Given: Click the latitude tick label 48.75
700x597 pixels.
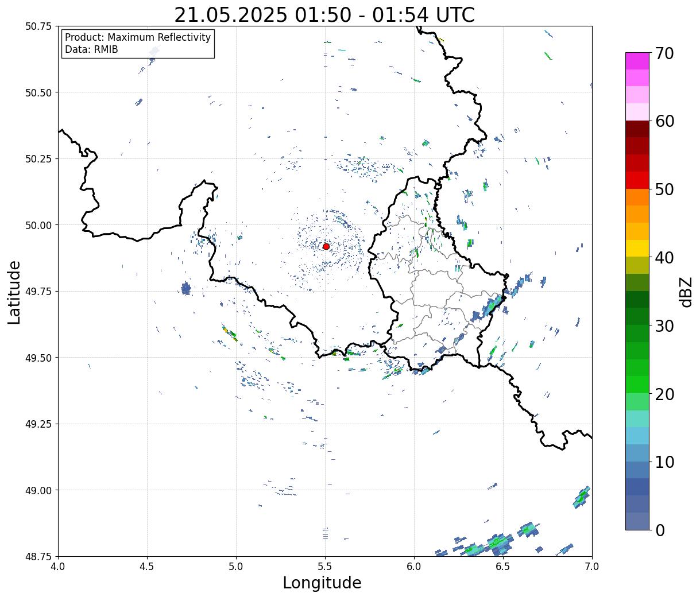Looking at the screenshot, I should pos(38,556).
